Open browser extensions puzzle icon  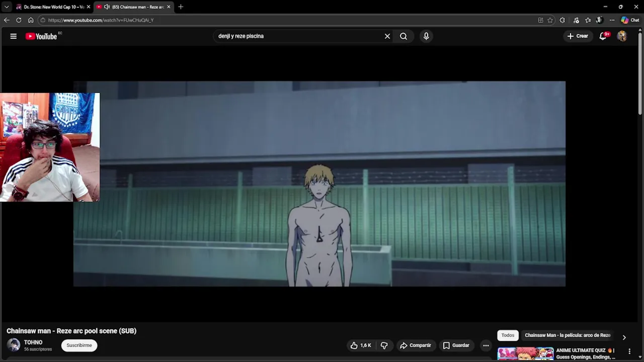562,20
